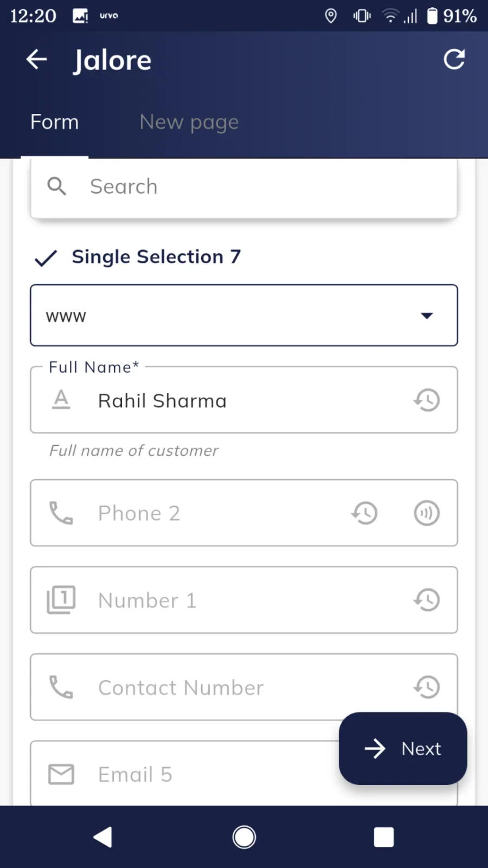Go back using the header arrow

pos(37,60)
